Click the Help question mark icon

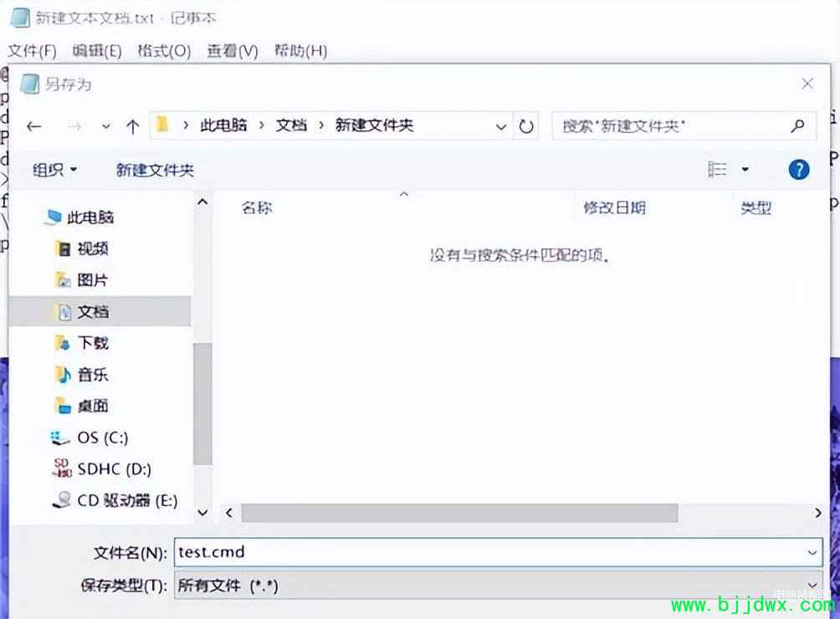pos(798,169)
